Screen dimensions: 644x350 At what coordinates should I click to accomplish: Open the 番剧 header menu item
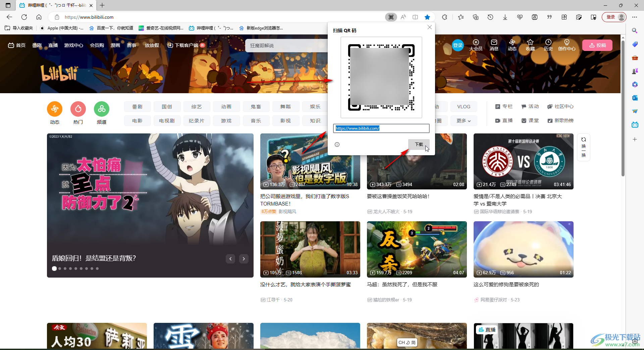coord(37,45)
